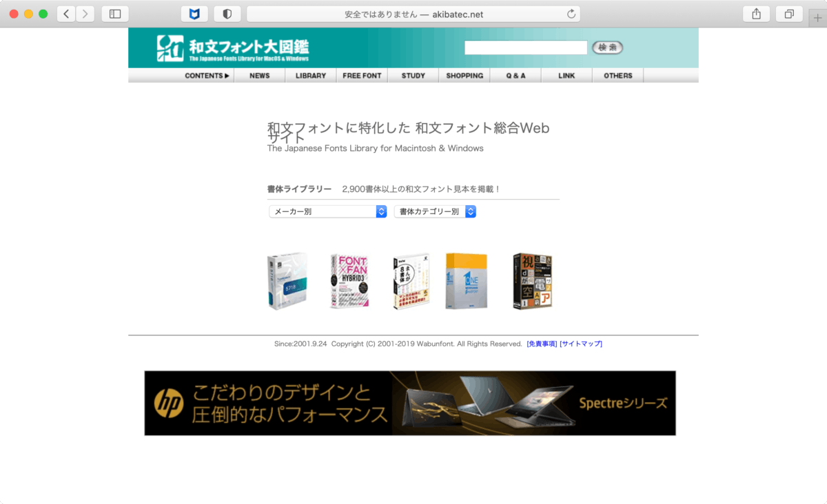Go forward with Safari's forward arrow

[x=85, y=14]
